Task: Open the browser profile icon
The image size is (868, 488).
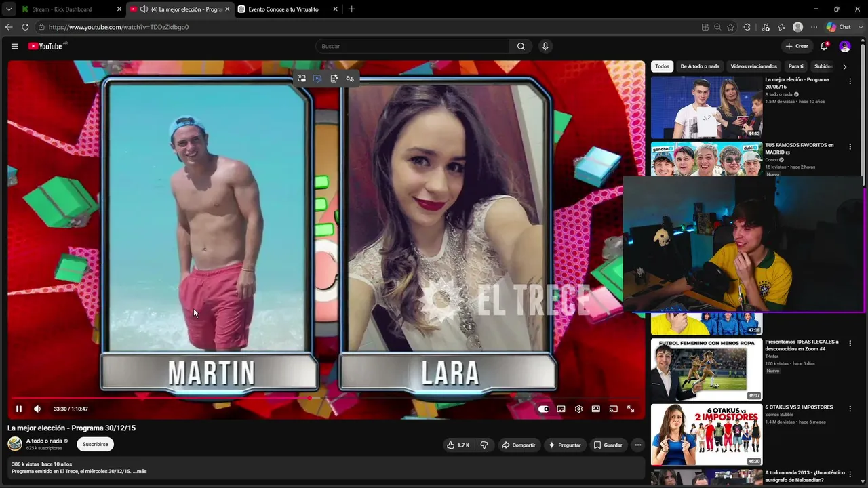Action: click(798, 27)
